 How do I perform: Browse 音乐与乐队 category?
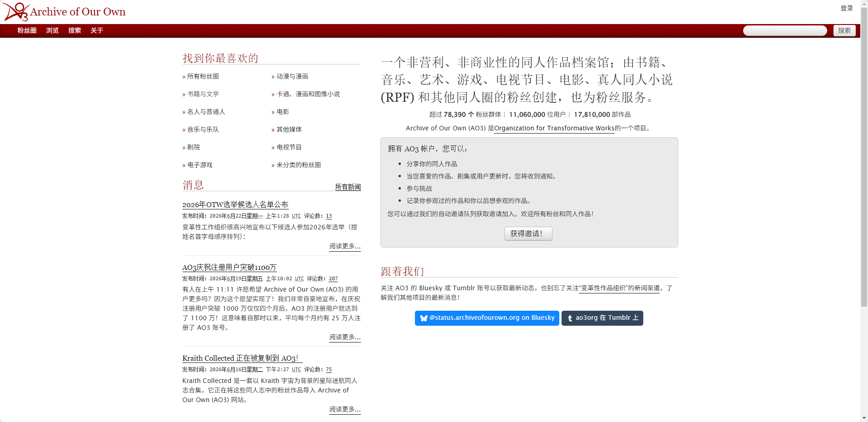(x=203, y=129)
